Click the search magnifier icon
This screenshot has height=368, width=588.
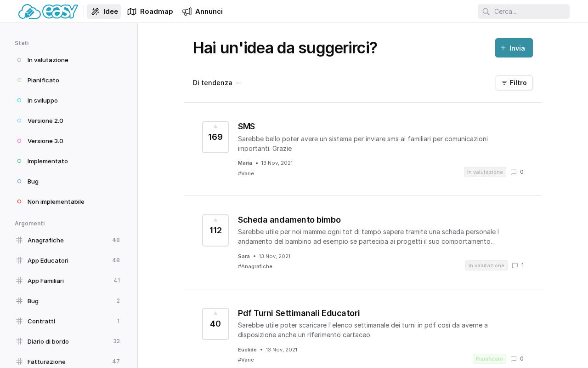[486, 11]
